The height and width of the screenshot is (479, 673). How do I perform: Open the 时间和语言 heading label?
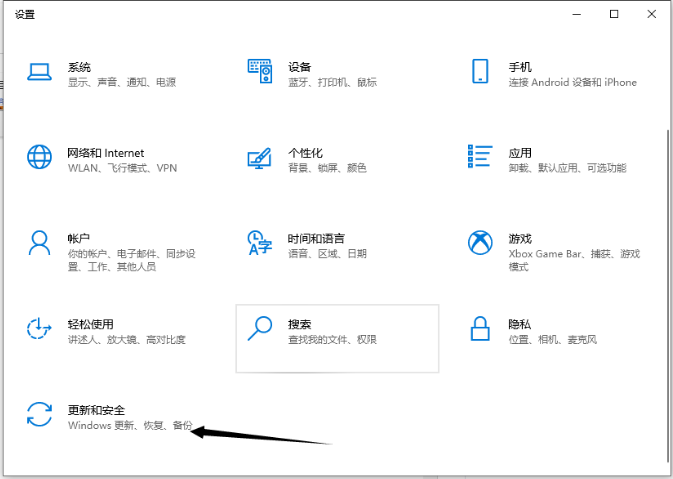[x=316, y=239]
